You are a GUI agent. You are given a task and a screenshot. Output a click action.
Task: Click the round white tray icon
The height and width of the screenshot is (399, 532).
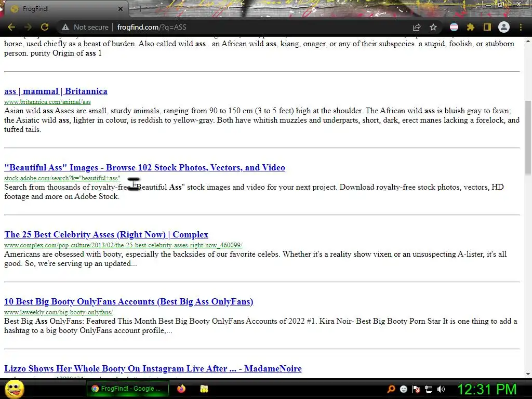[403, 389]
